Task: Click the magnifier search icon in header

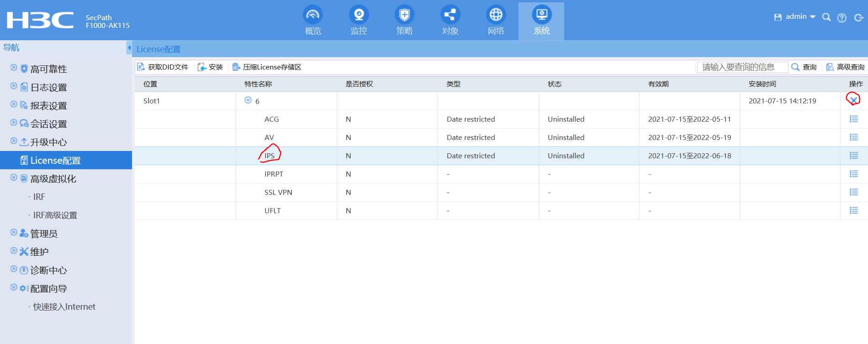Action: pos(826,17)
